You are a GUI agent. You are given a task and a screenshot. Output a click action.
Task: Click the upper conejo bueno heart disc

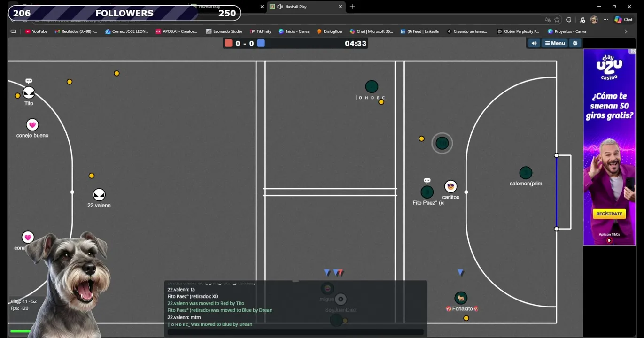point(32,124)
